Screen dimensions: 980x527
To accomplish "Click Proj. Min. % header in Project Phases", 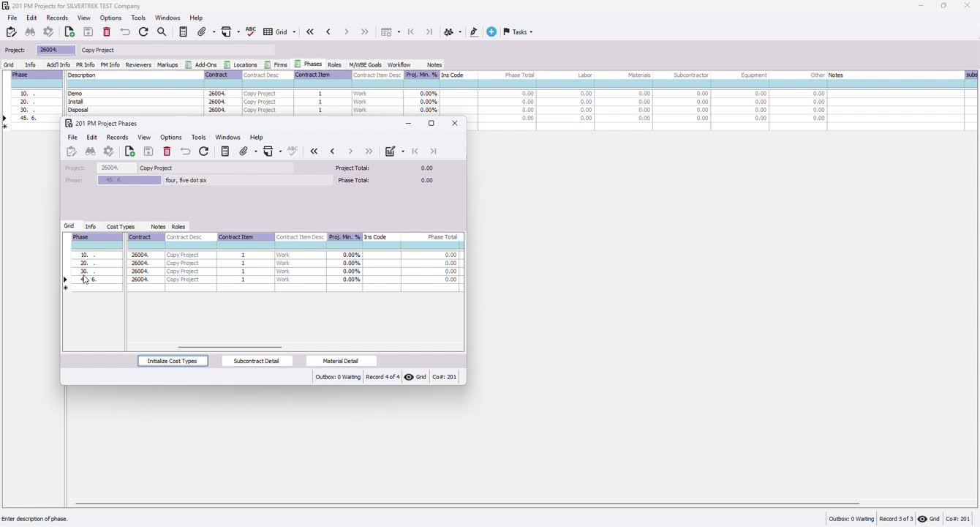I will (x=344, y=238).
